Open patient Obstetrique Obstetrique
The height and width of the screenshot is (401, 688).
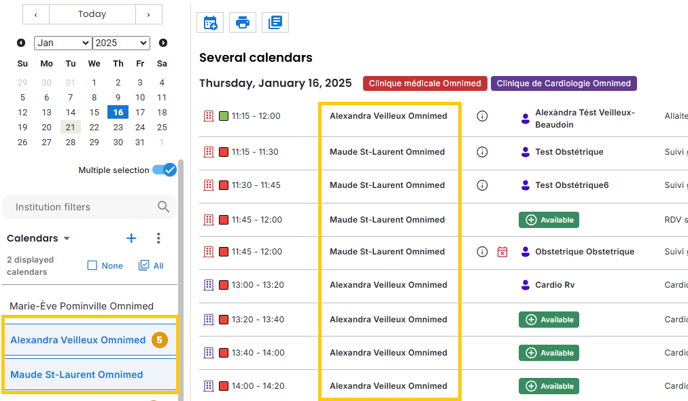point(584,252)
